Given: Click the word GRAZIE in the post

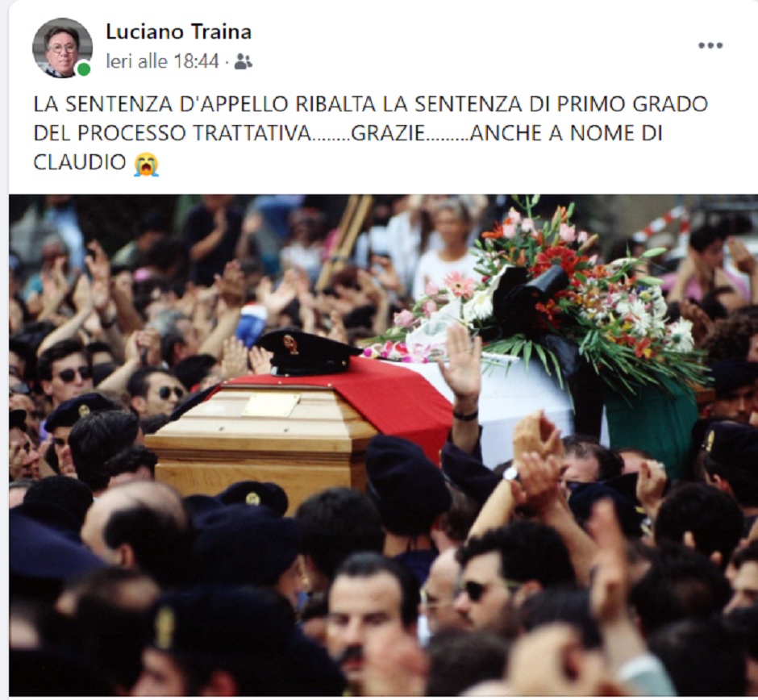Looking at the screenshot, I should click(388, 133).
